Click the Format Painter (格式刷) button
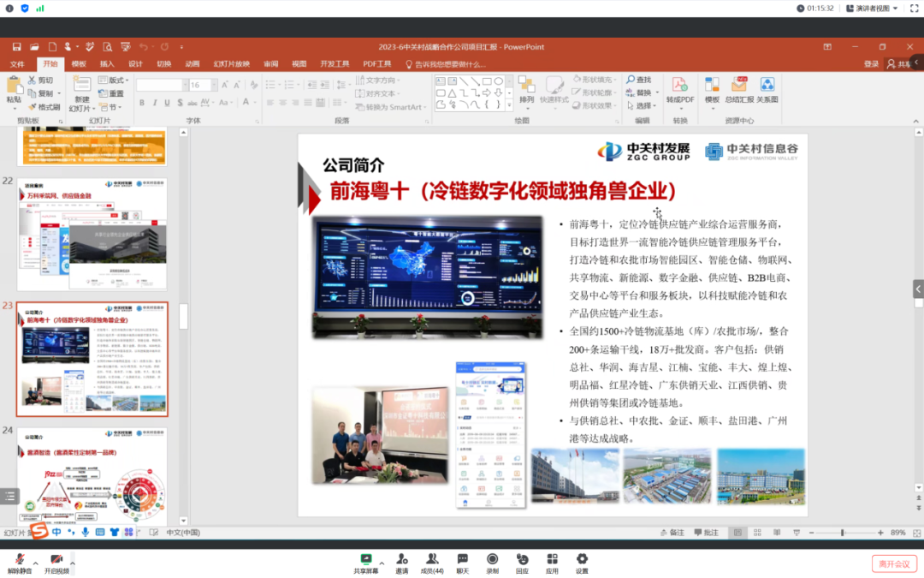Viewport: 924px width, 578px height. pos(44,107)
